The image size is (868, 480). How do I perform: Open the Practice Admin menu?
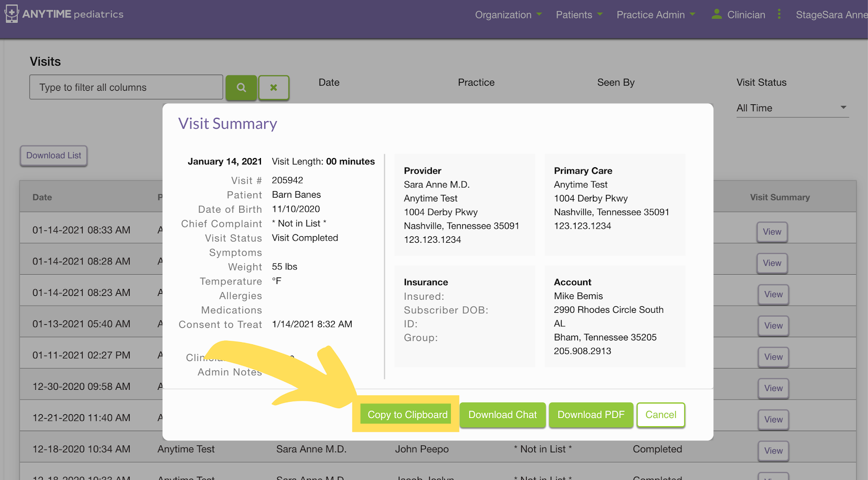pos(656,15)
